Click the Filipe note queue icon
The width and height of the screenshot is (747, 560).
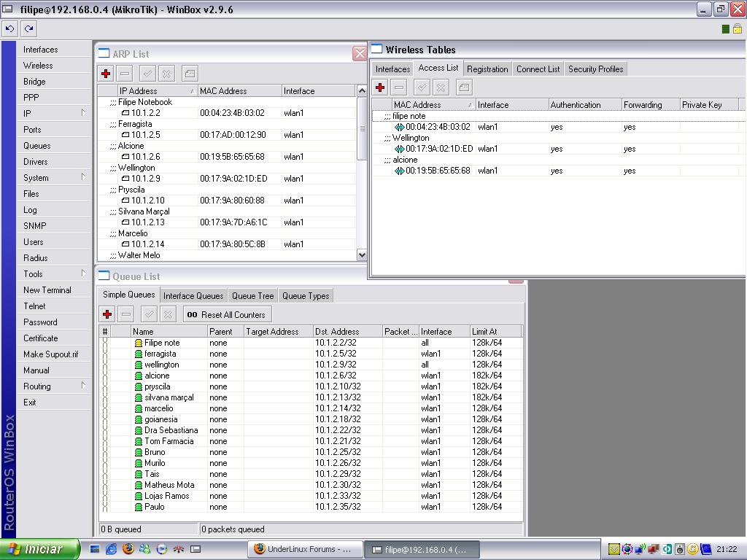138,343
